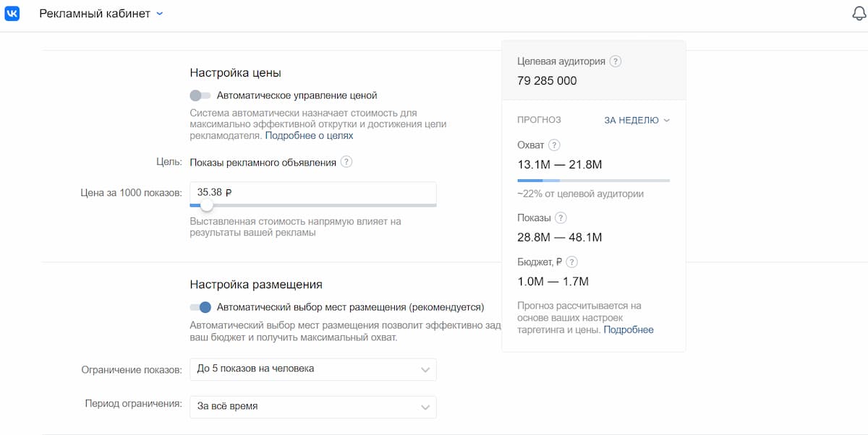
Task: Click Подробнее in the forecast panel
Action: point(629,329)
